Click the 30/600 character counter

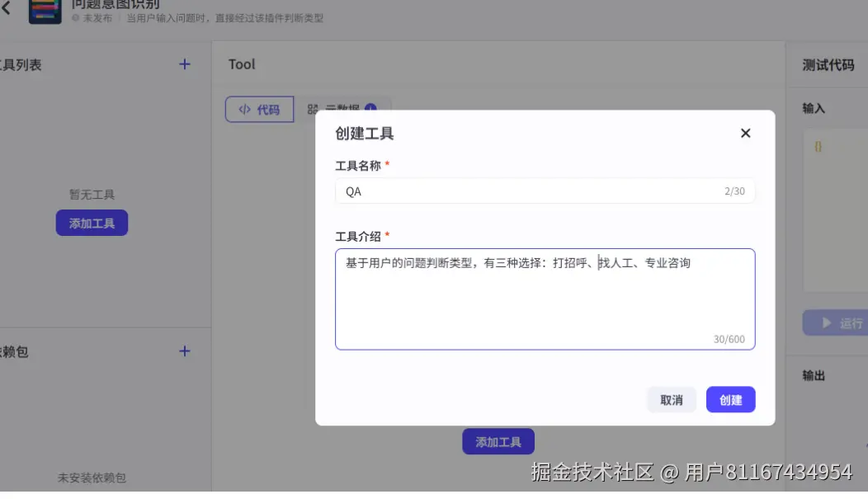[729, 339]
